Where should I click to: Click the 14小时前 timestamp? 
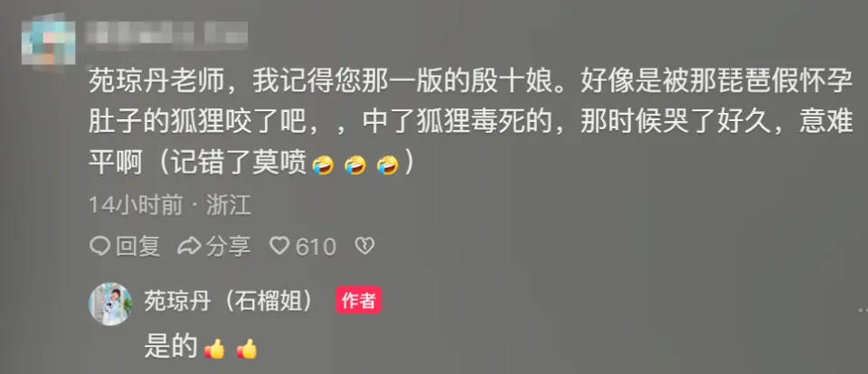click(137, 206)
